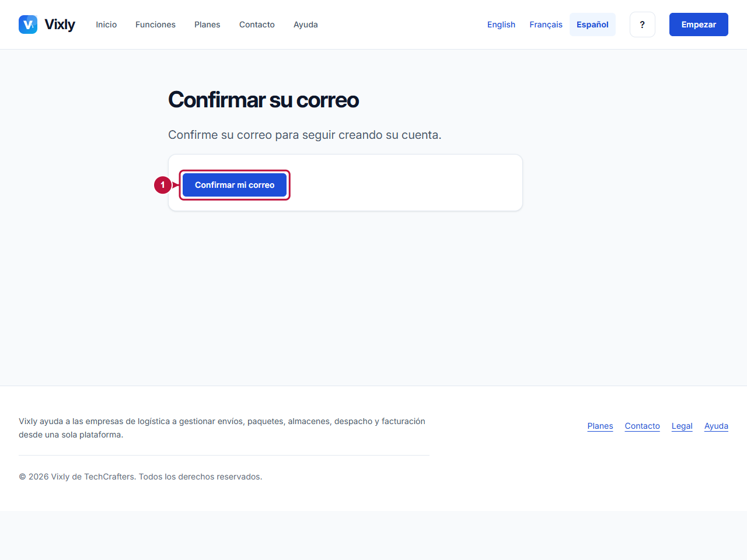The image size is (747, 560).
Task: Click the text Confirme su correo para seguir
Action: [305, 135]
